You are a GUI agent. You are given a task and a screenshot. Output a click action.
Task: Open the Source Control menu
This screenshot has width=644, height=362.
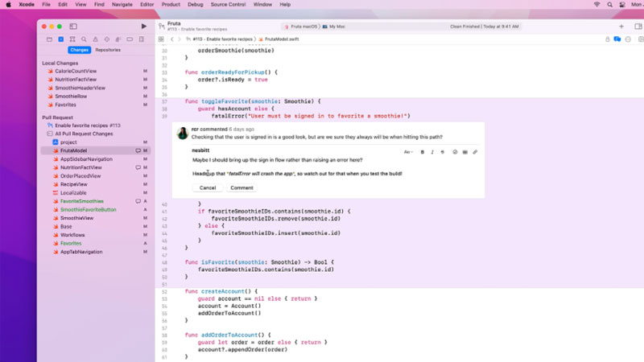[x=228, y=5]
